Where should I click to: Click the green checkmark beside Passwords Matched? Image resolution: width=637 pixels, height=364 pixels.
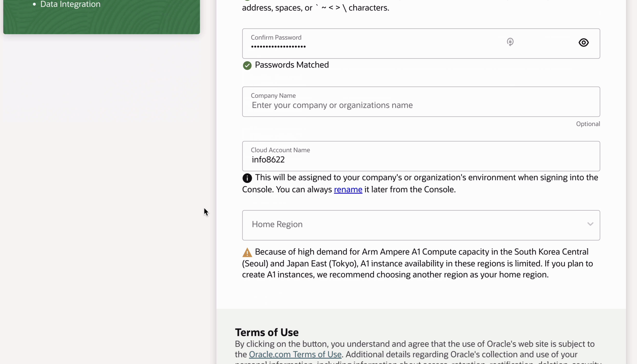point(247,66)
